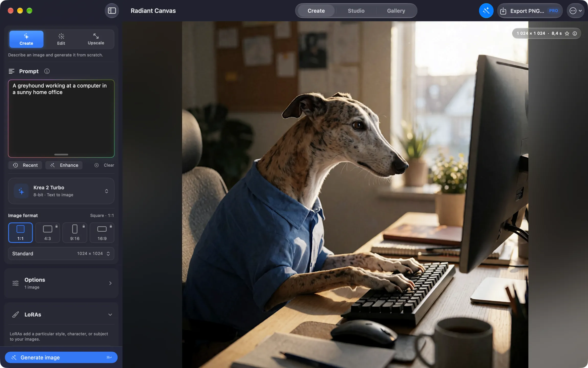Click inside the prompt text field
This screenshot has width=588, height=368.
pos(61,118)
